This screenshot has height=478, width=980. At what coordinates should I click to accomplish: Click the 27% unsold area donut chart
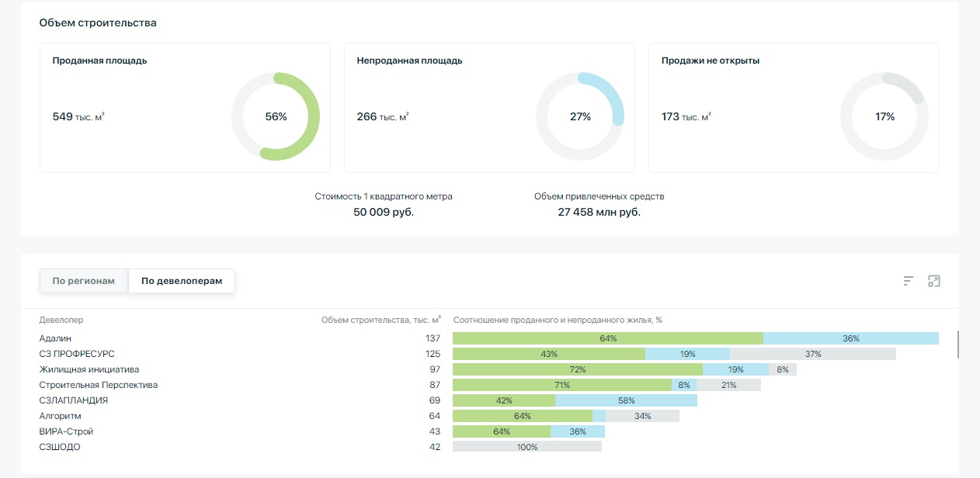[x=580, y=116]
